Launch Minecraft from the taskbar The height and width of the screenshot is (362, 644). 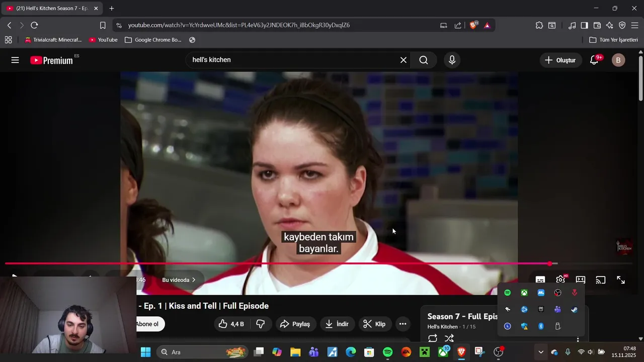click(425, 352)
